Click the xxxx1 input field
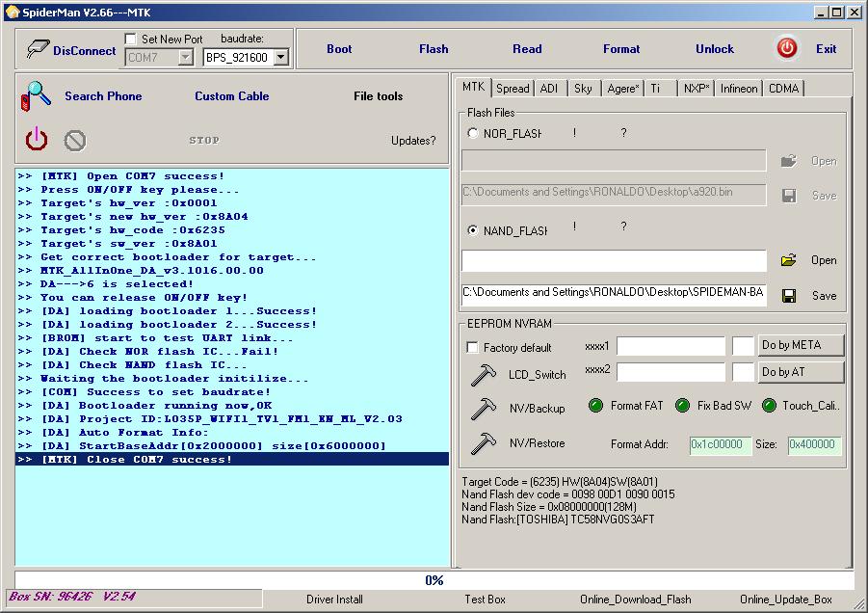Viewport: 868px width, 613px height. pyautogui.click(x=671, y=346)
